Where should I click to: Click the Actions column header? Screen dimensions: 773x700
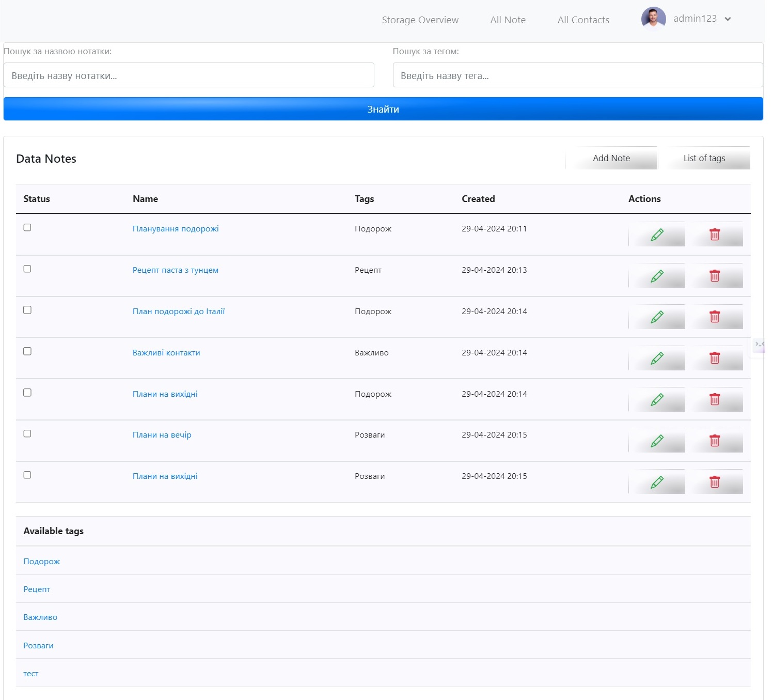tap(644, 198)
